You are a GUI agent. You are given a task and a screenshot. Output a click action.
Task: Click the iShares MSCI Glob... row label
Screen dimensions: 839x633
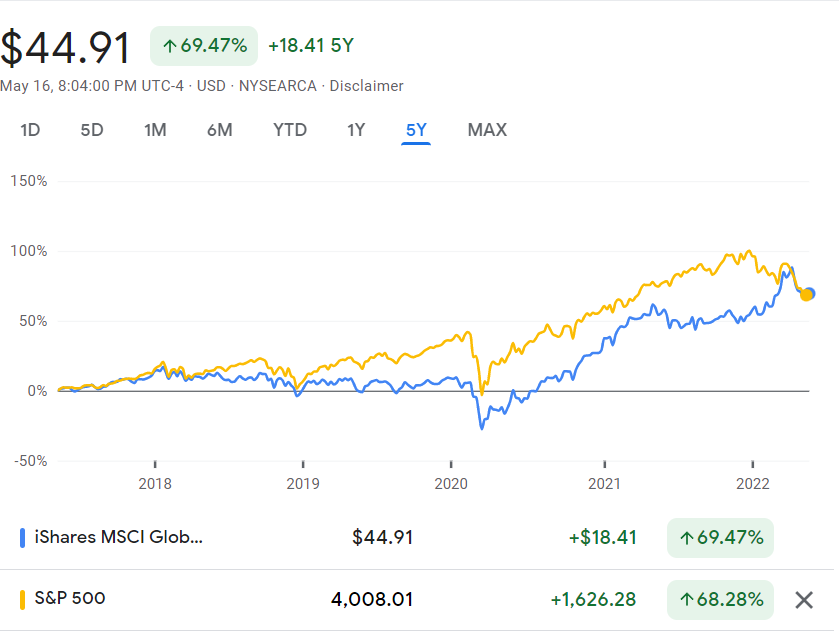(118, 537)
